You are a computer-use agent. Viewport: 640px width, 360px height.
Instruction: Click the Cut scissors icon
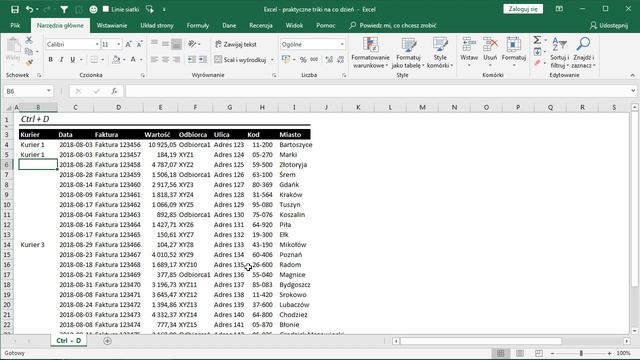point(29,40)
